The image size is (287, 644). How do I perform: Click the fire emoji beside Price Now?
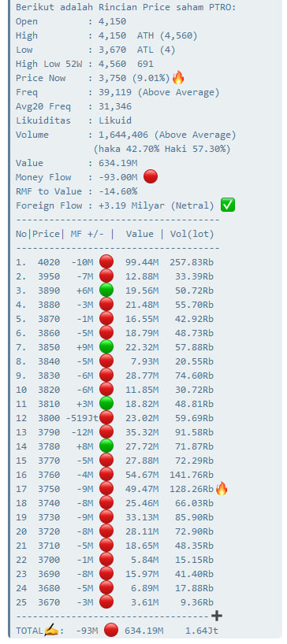tap(178, 77)
